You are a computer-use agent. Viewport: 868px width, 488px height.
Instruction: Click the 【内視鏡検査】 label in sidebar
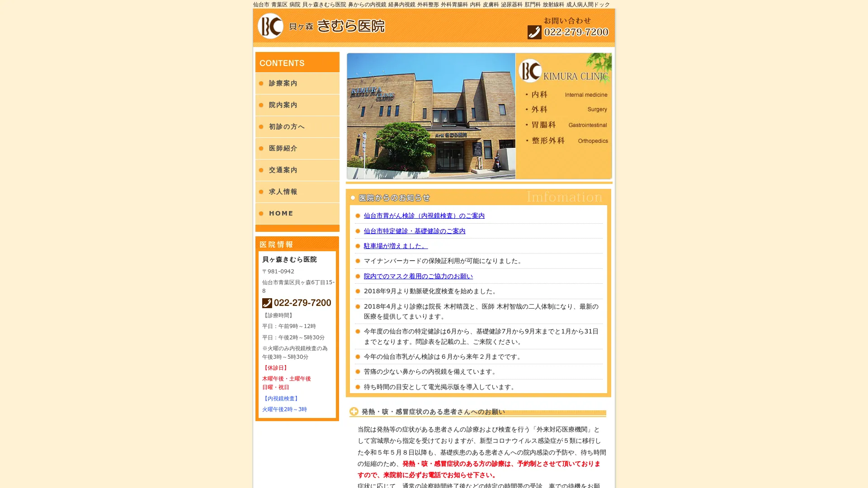click(x=281, y=399)
